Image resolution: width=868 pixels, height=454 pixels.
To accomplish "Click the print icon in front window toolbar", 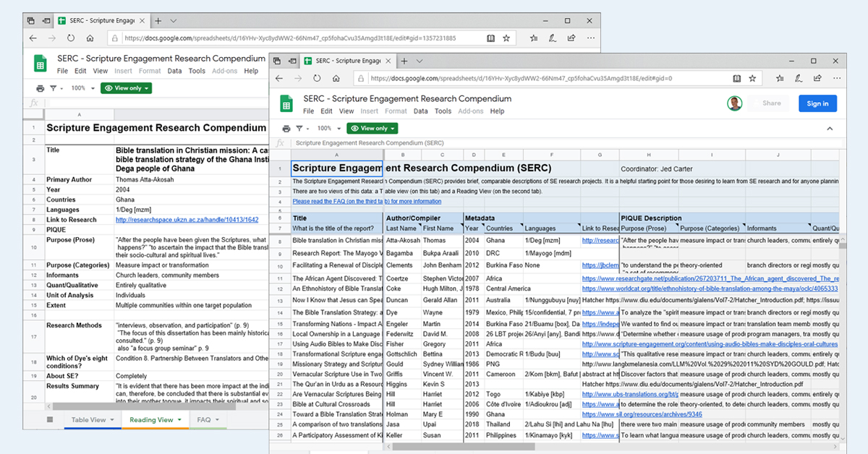I will tap(286, 129).
